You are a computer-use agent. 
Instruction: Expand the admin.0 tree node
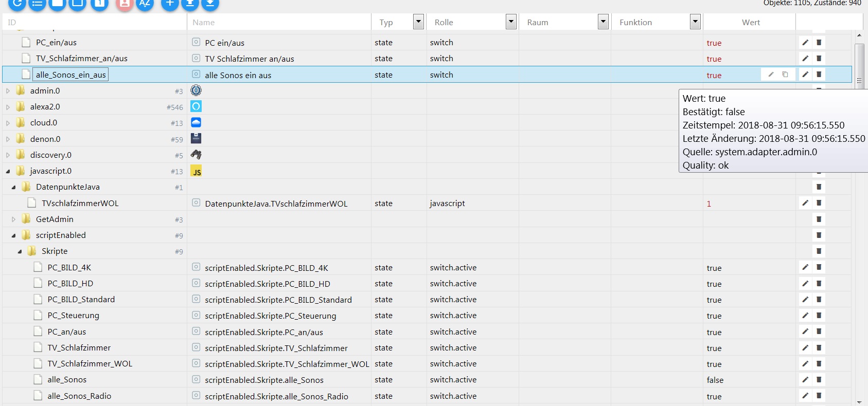(x=8, y=91)
